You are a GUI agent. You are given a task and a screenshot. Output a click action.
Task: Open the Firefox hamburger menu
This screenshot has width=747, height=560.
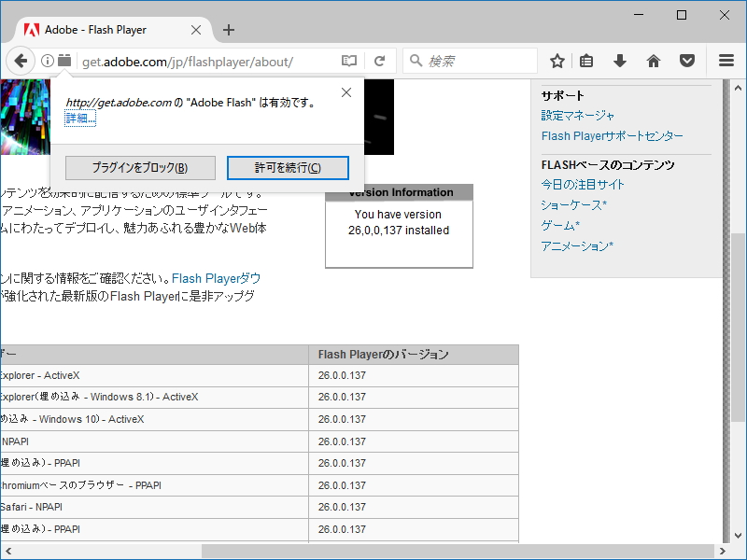(726, 60)
